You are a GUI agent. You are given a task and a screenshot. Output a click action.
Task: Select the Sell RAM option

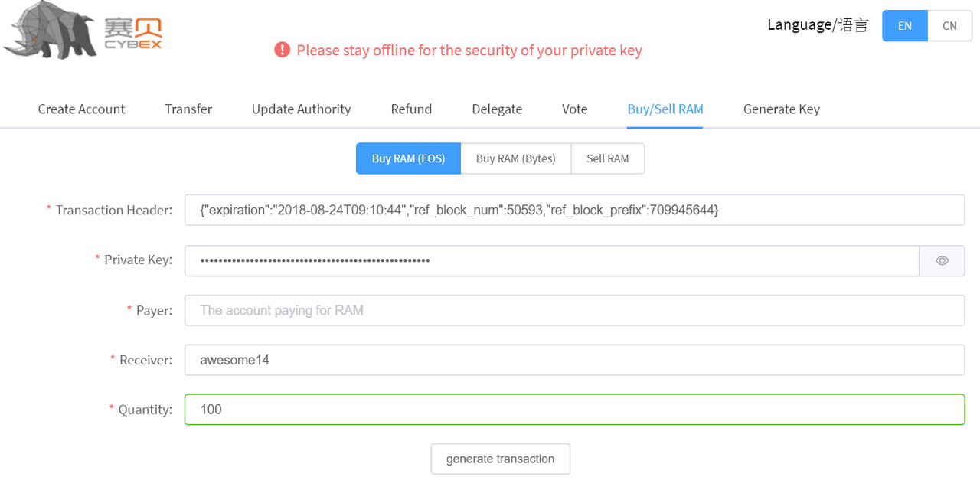[x=607, y=158]
